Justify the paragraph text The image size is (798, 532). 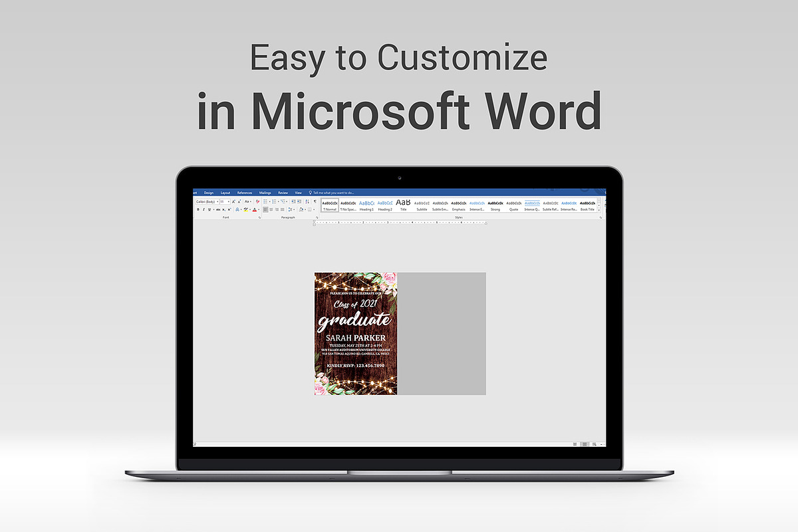pyautogui.click(x=283, y=209)
